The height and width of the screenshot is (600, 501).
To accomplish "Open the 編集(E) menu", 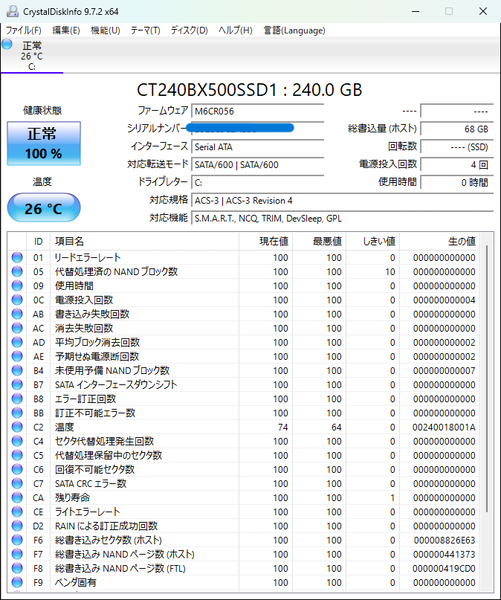I will click(66, 30).
